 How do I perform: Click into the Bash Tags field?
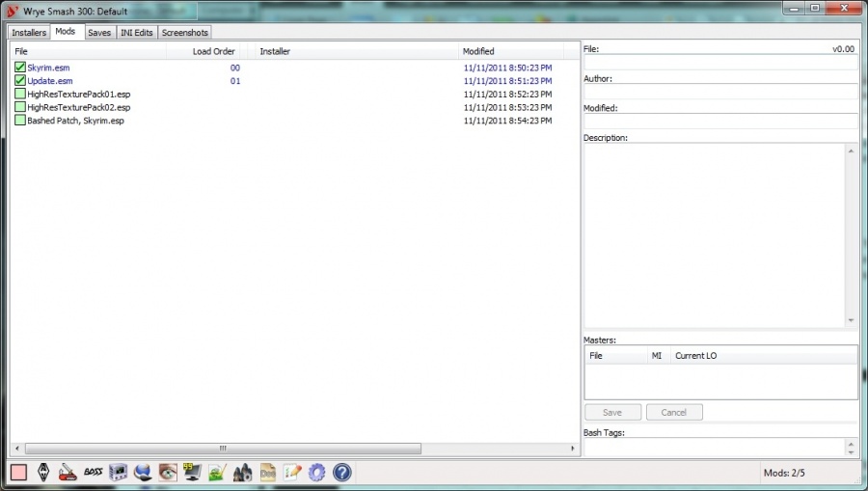[x=714, y=448]
